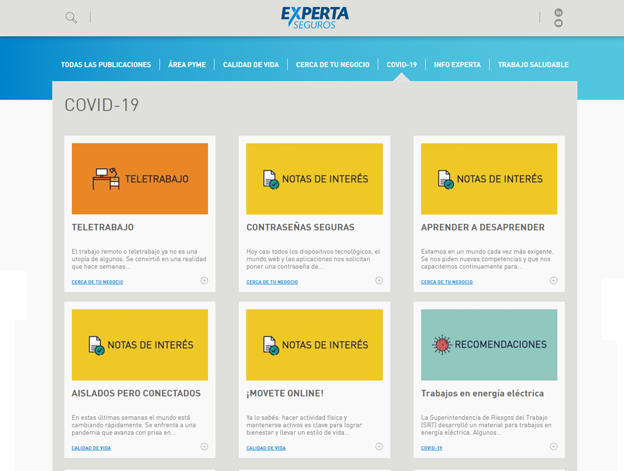Open Trabajo Saludable tab

[533, 64]
